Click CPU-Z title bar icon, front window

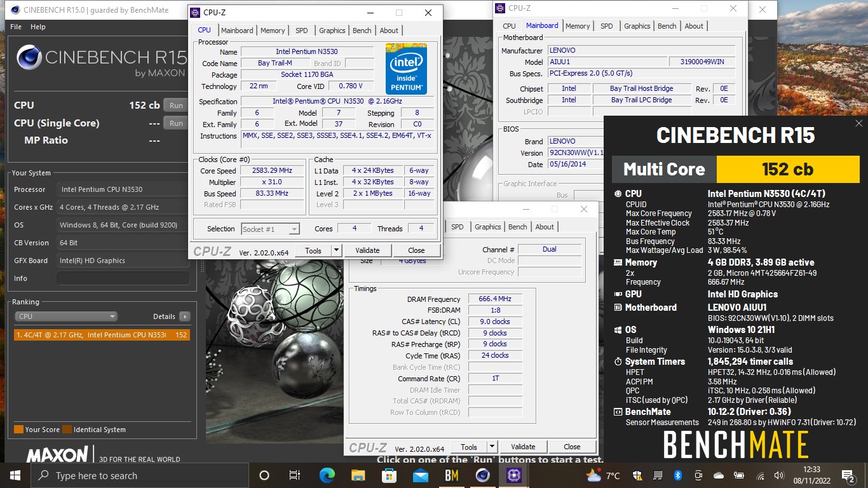(194, 12)
